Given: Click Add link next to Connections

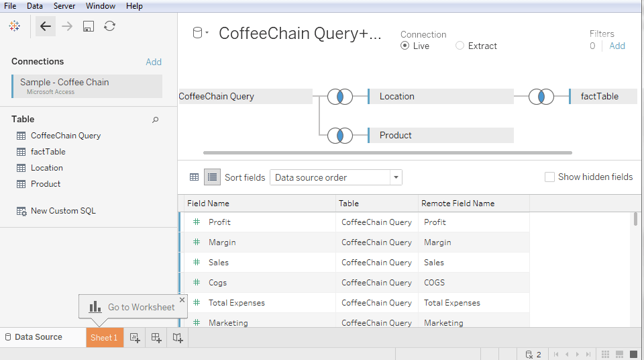Looking at the screenshot, I should point(154,62).
